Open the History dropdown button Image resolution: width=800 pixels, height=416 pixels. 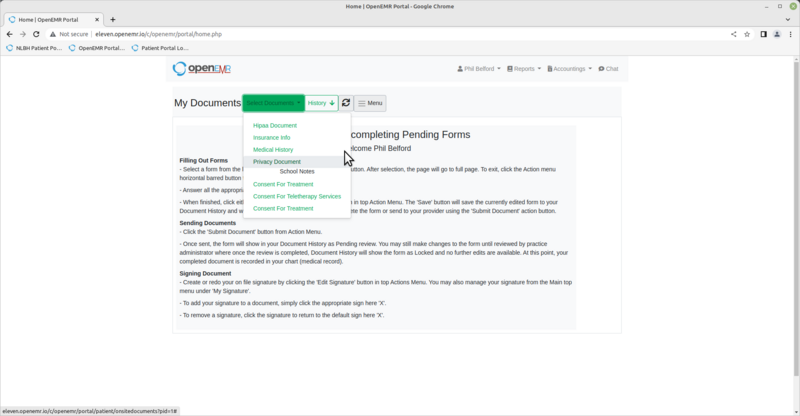321,103
